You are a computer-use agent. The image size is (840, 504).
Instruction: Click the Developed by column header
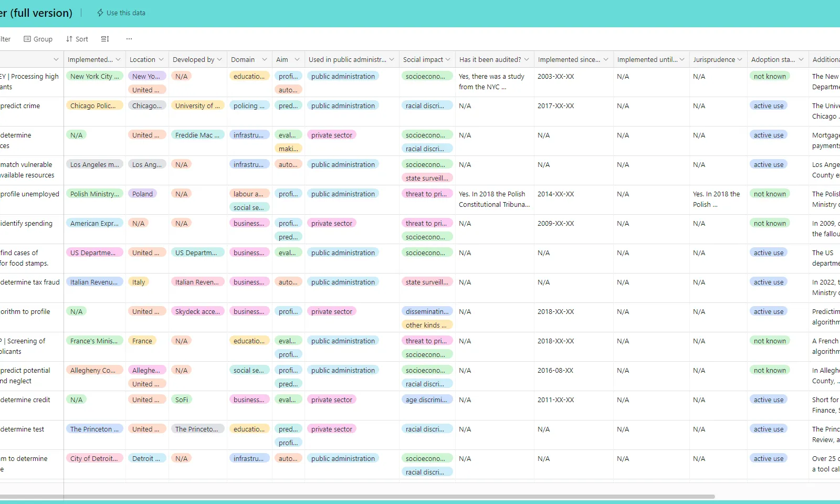(x=193, y=60)
